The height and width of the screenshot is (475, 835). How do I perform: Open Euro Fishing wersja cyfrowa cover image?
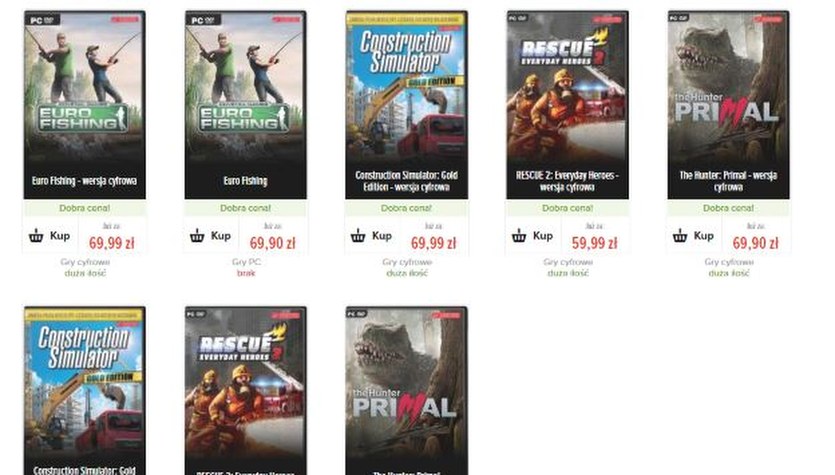pyautogui.click(x=85, y=105)
